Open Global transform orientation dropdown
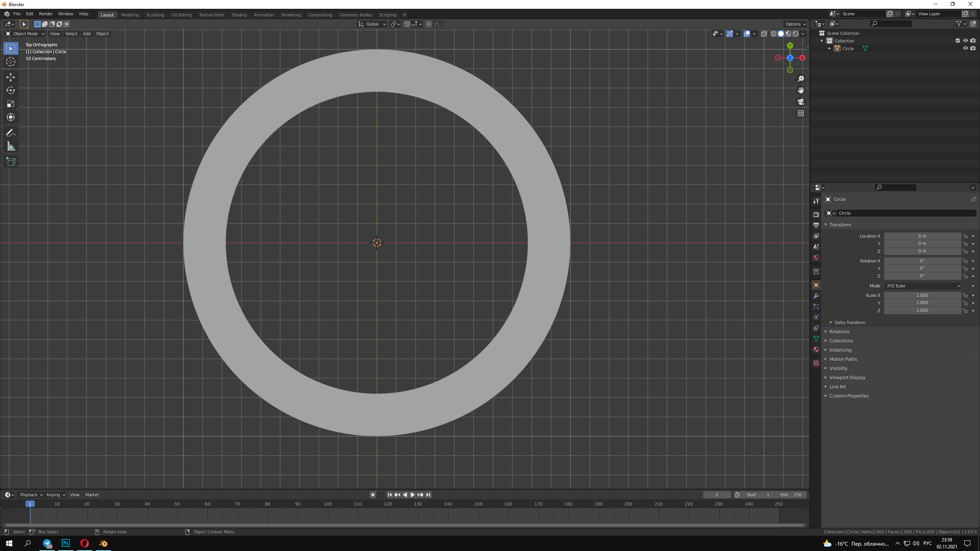 coord(372,24)
